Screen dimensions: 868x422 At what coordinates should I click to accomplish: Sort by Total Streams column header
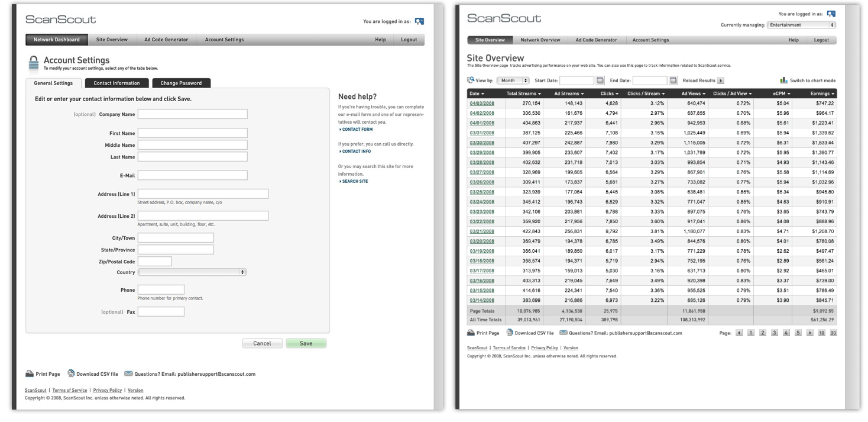(x=524, y=94)
